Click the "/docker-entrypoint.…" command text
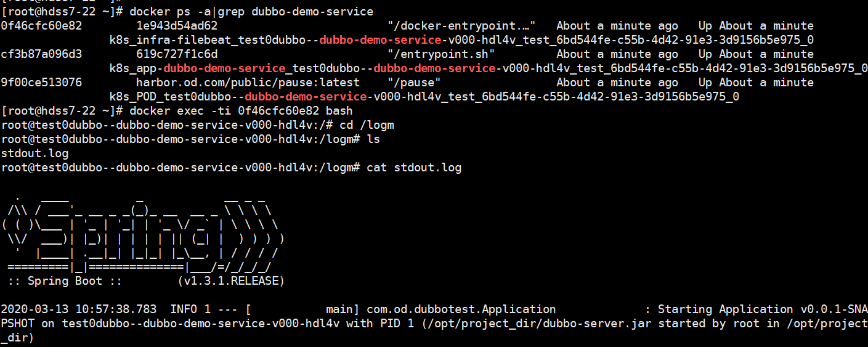The height and width of the screenshot is (347, 868). 461,26
